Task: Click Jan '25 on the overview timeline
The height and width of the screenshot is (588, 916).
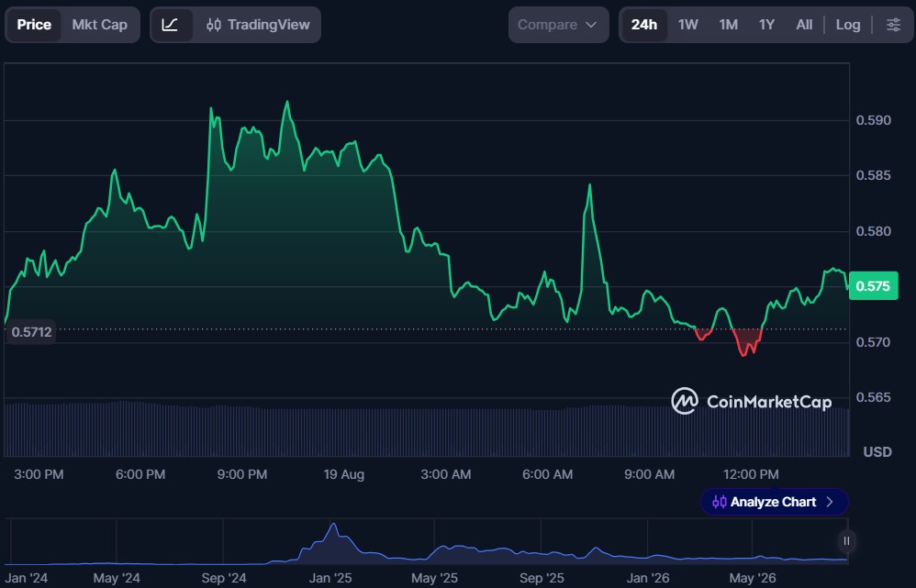Action: 330,578
